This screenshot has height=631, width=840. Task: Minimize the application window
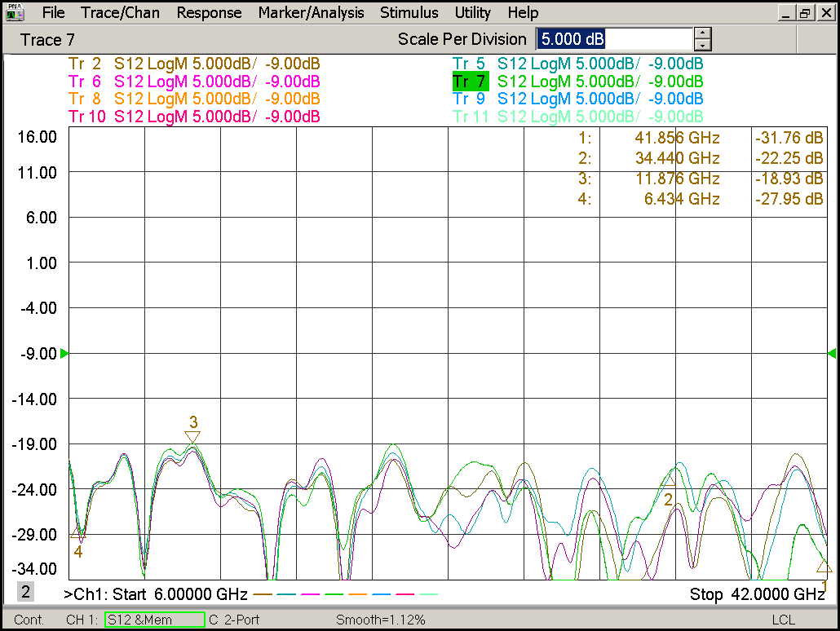pos(786,13)
